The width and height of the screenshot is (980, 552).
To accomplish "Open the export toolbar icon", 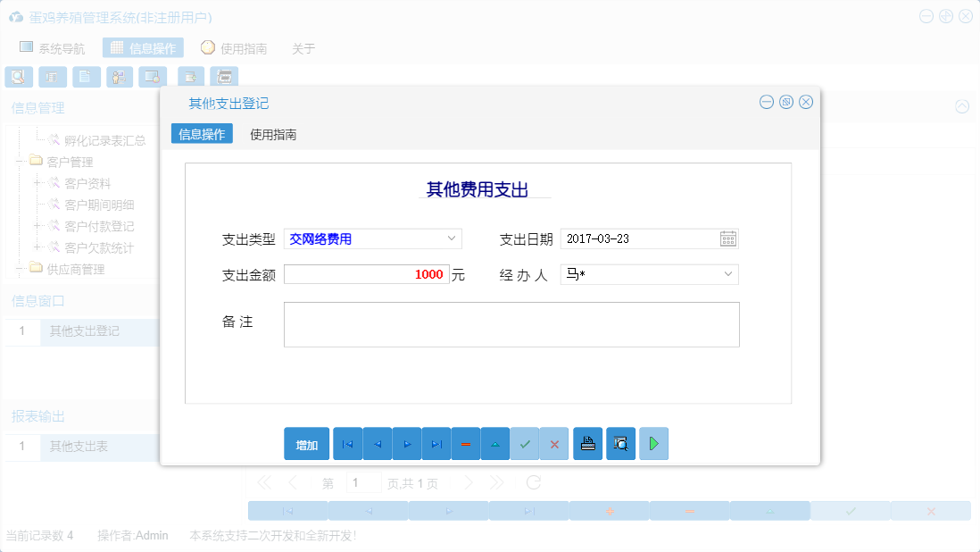I will (x=189, y=77).
